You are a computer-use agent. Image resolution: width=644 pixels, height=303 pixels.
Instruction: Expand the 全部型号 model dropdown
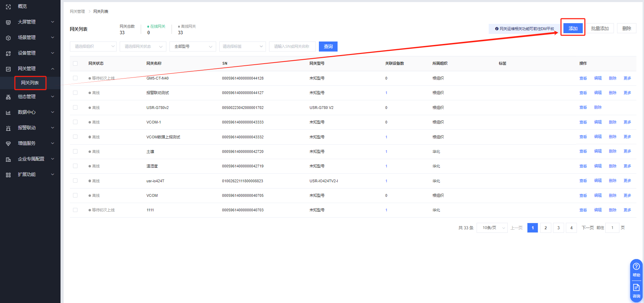(x=193, y=46)
